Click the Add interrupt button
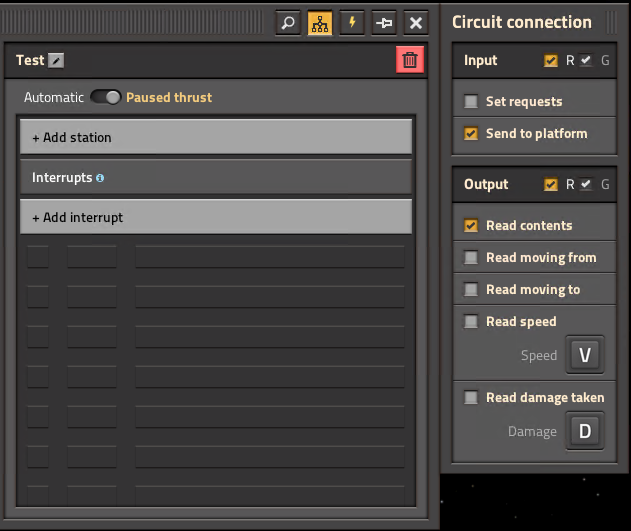The image size is (631, 531). (216, 217)
